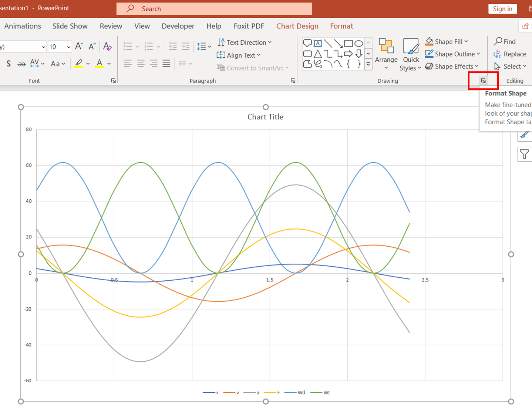Select the rectangle shape
Image resolution: width=532 pixels, height=416 pixels.
[x=349, y=44]
